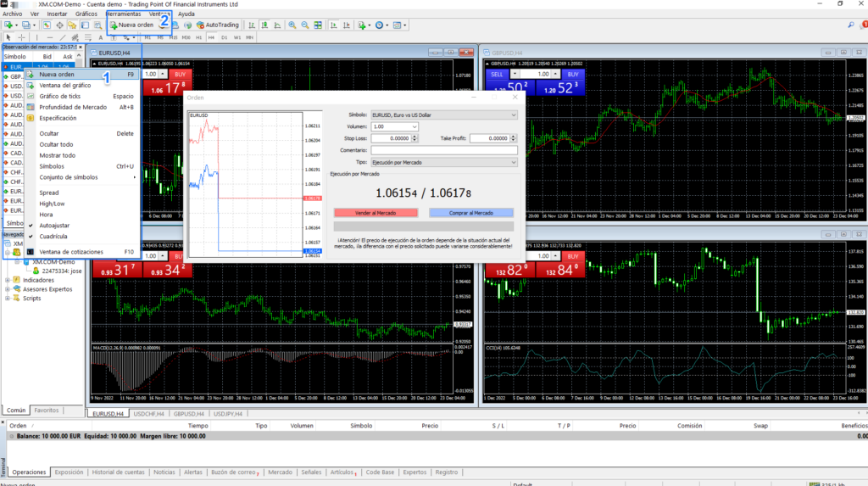Select the M1 timeframe button
This screenshot has width=868, height=486.
[x=147, y=37]
